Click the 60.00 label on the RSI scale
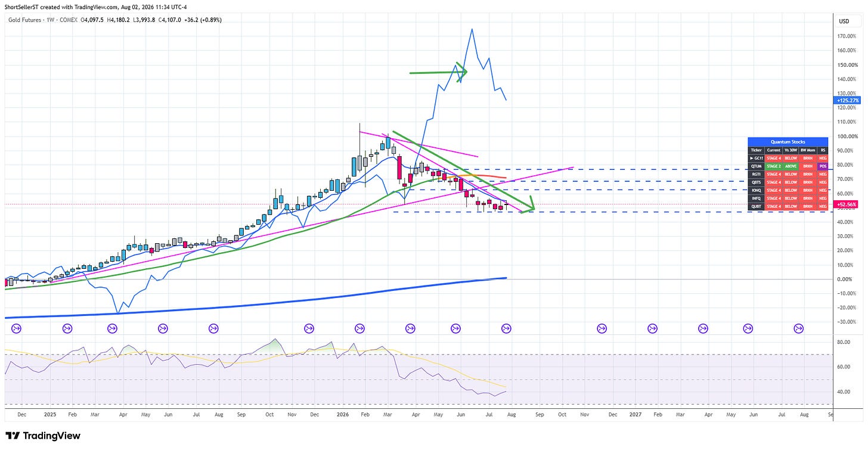 point(843,367)
